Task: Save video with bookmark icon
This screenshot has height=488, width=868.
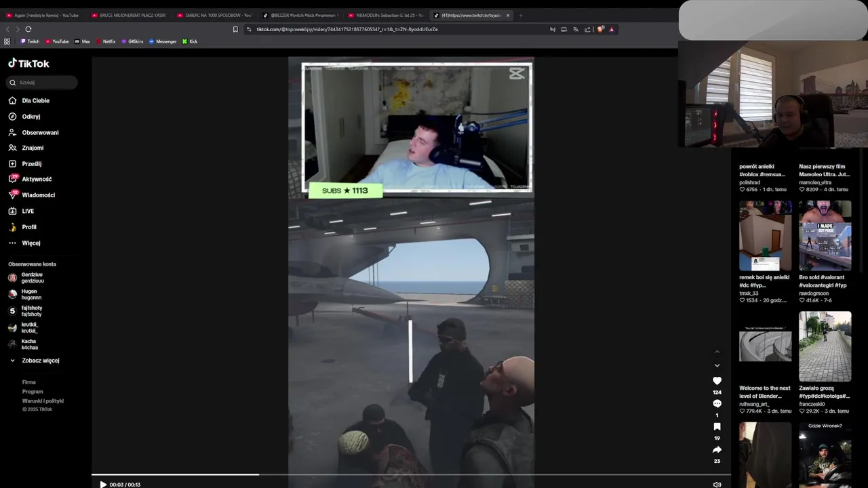Action: (717, 427)
